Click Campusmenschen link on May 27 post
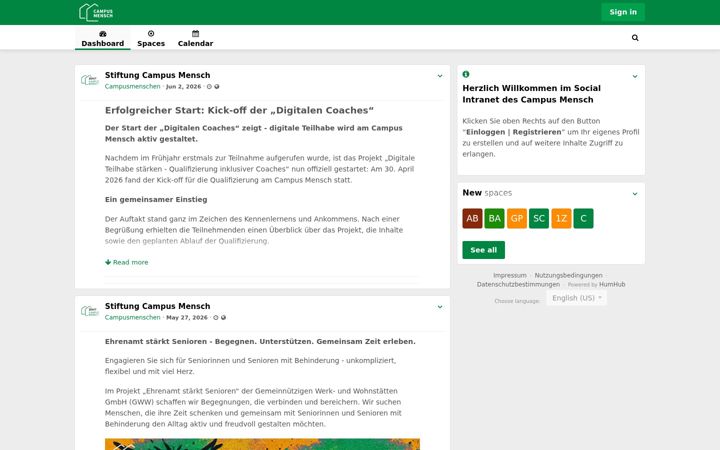 [133, 317]
